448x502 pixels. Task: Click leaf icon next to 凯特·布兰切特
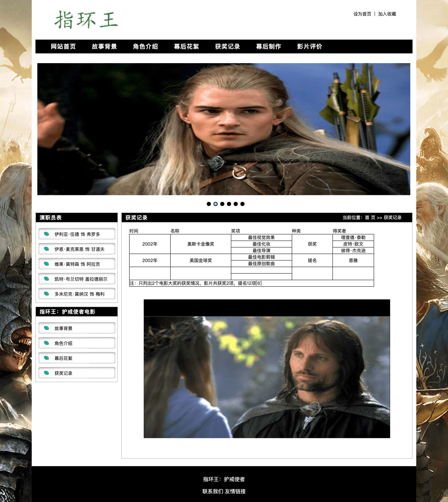point(46,279)
